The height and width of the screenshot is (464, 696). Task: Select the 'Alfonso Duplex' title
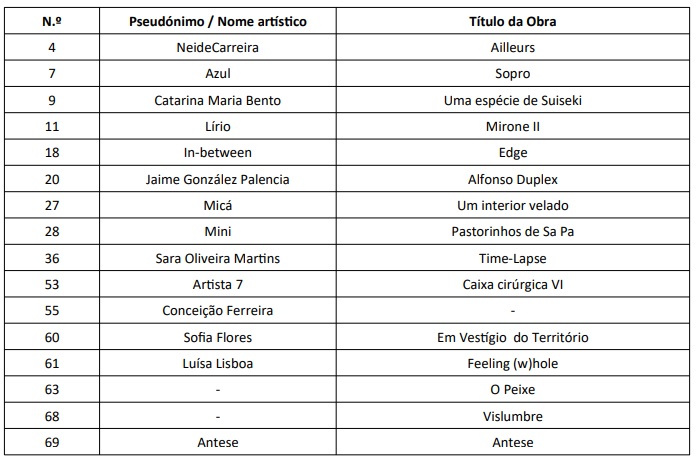pyautogui.click(x=512, y=179)
